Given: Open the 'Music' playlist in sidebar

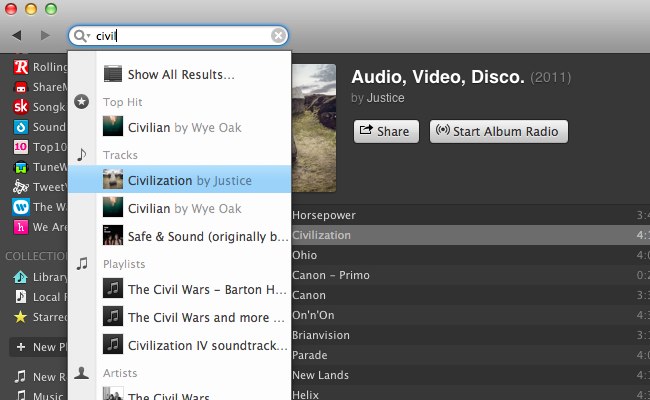Looking at the screenshot, I should click(40, 395).
